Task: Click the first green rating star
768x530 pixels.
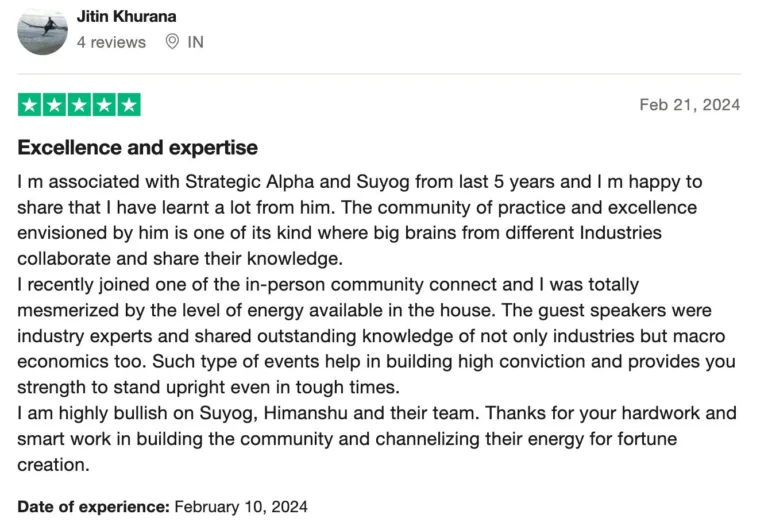Action: tap(30, 104)
